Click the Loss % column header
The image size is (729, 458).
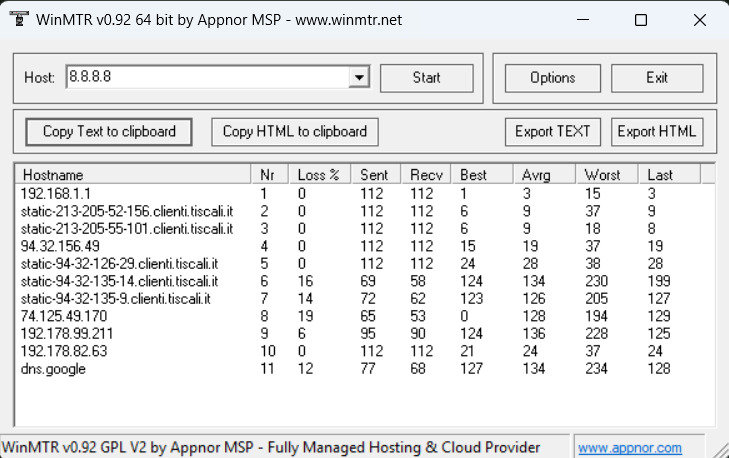(x=320, y=175)
